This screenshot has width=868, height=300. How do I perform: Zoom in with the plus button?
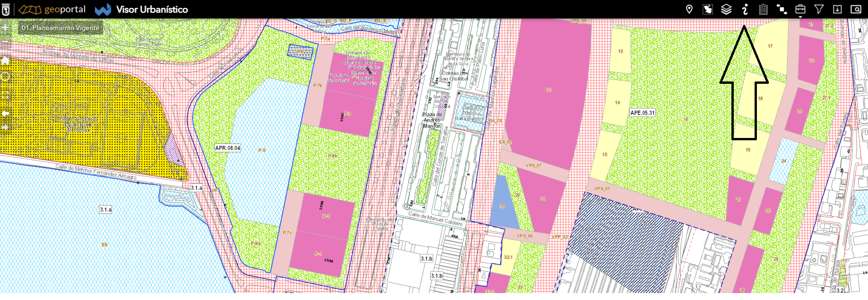5,28
